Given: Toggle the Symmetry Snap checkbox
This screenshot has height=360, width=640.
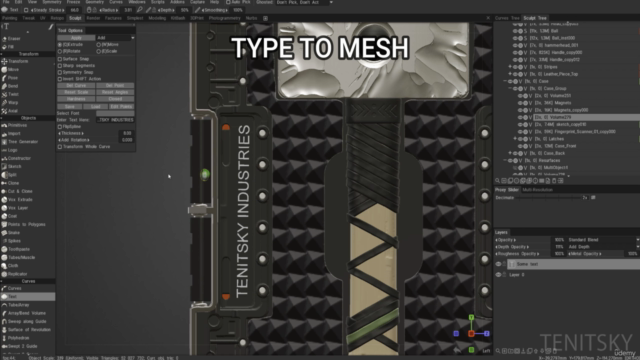Looking at the screenshot, I should pos(60,72).
